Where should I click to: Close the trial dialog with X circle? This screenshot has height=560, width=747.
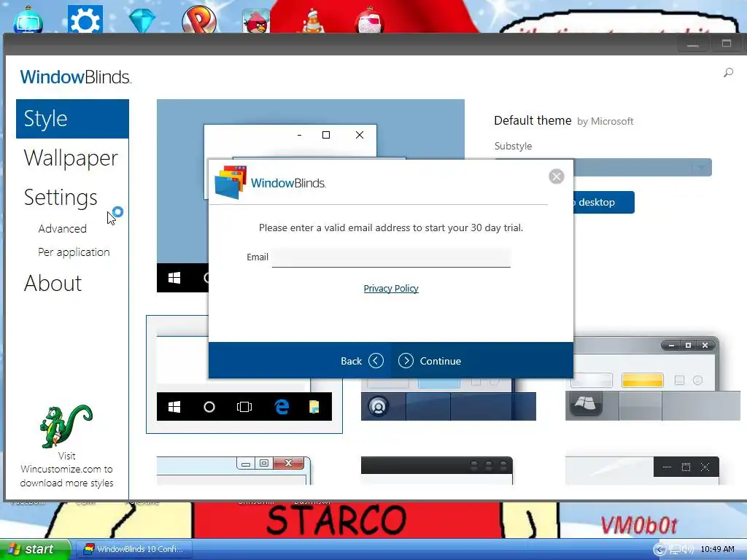[x=557, y=176]
